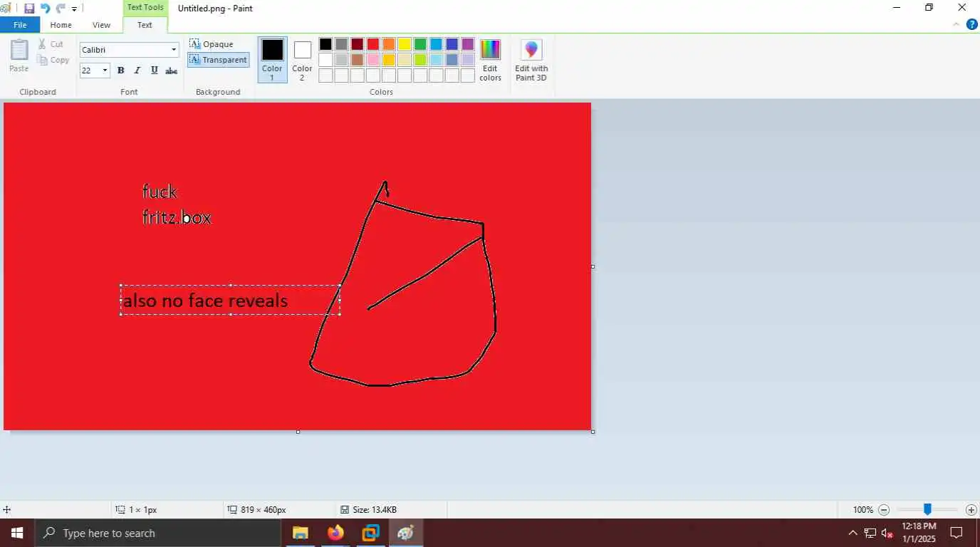
Task: Click the Redo arrow in quick access toolbar
Action: pos(61,9)
